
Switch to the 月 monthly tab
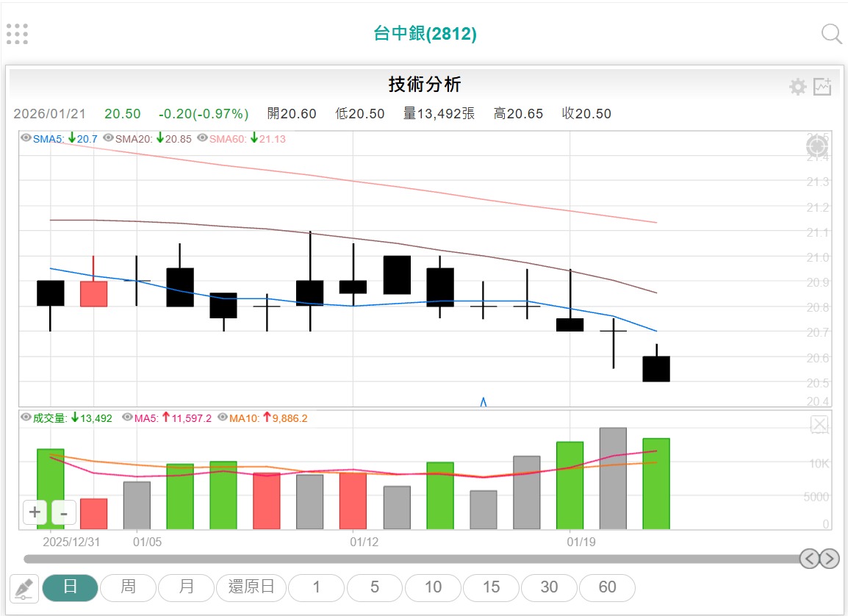pos(187,587)
